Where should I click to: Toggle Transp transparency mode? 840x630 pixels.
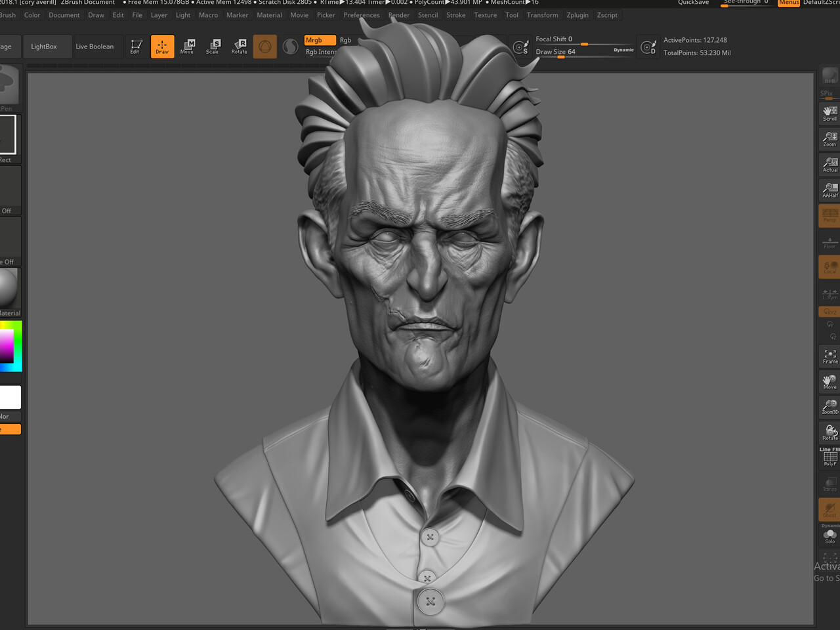click(829, 484)
